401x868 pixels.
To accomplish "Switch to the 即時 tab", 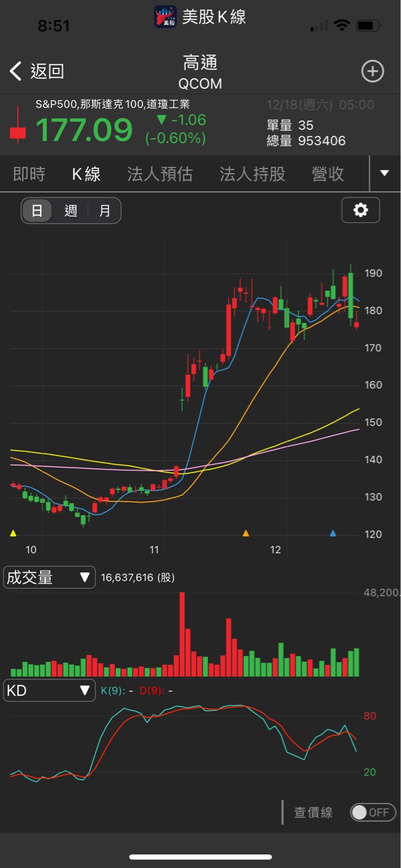I will pos(29,174).
